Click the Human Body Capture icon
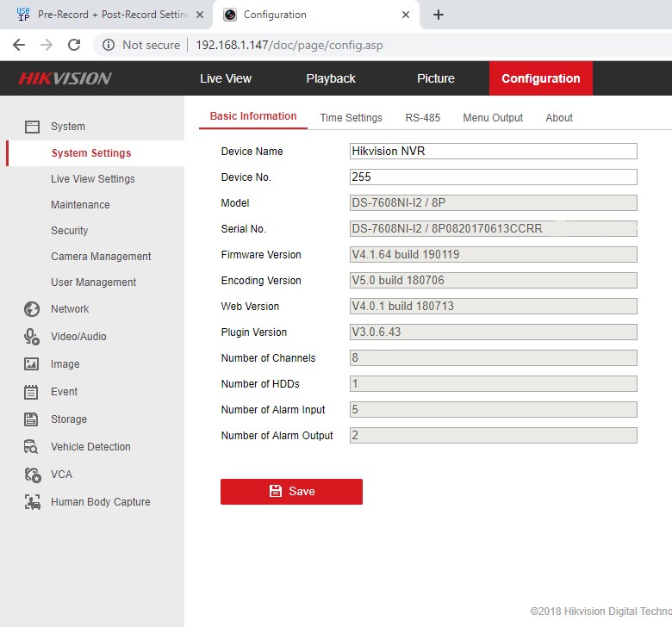Screen dimensions: 672x627 tap(32, 502)
